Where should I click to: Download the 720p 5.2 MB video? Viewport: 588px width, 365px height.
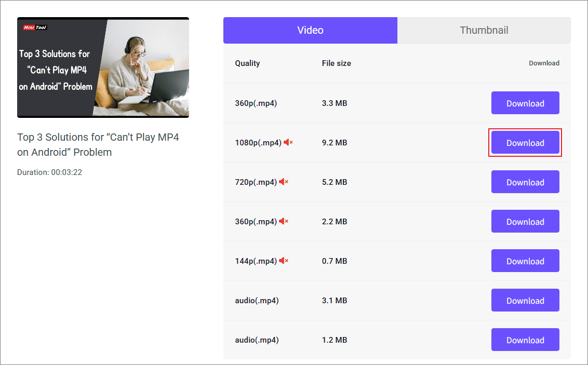tap(525, 182)
